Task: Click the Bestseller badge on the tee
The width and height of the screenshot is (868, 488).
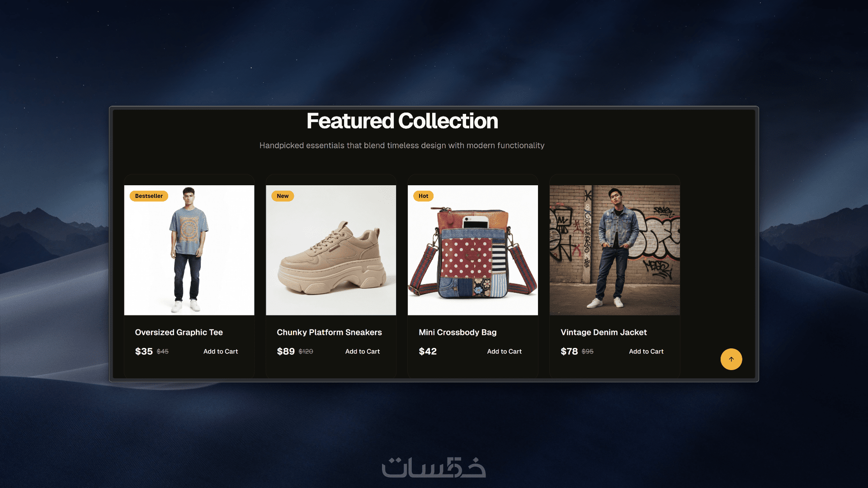Action: 149,196
